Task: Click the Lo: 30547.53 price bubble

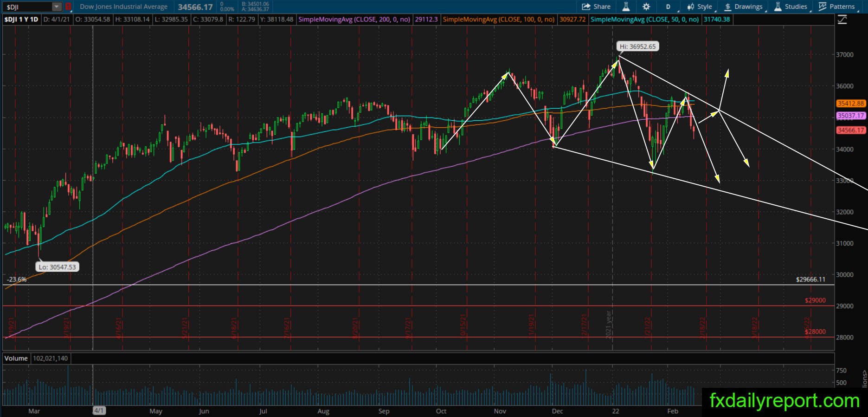Action: pyautogui.click(x=58, y=267)
